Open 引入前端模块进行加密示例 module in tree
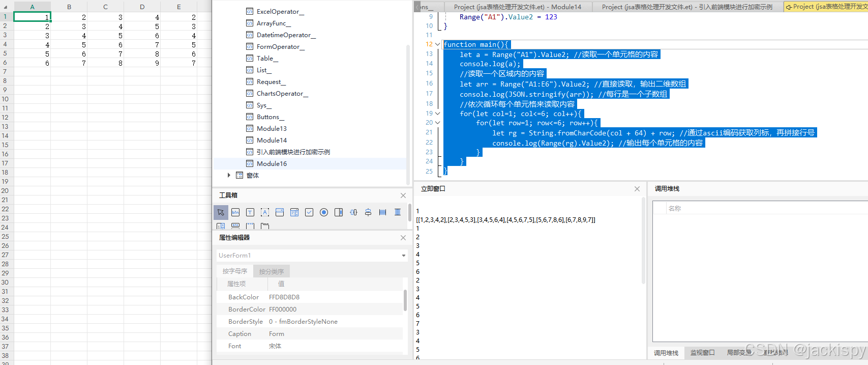 [x=293, y=152]
